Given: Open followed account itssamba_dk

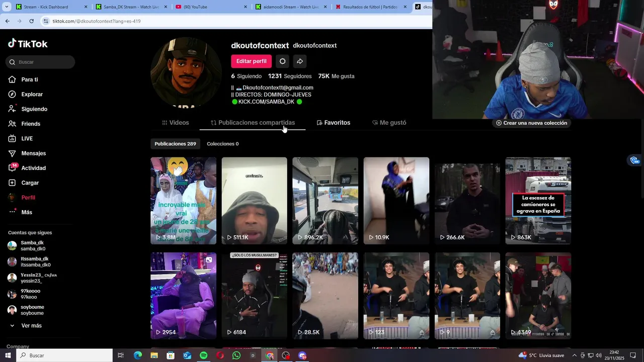Looking at the screenshot, I should pos(29,262).
